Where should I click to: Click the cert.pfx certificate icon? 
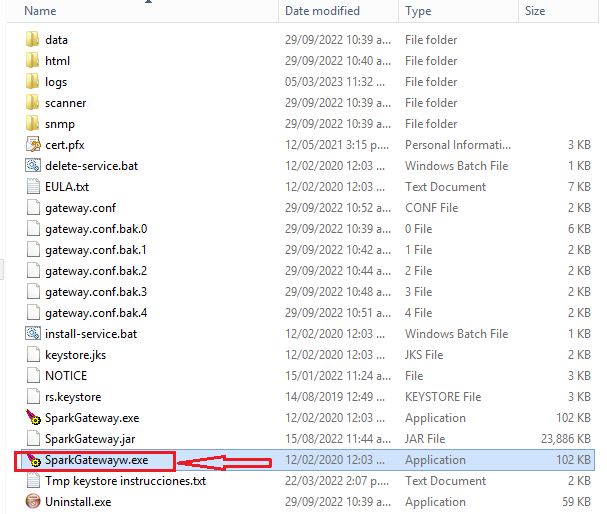(33, 145)
